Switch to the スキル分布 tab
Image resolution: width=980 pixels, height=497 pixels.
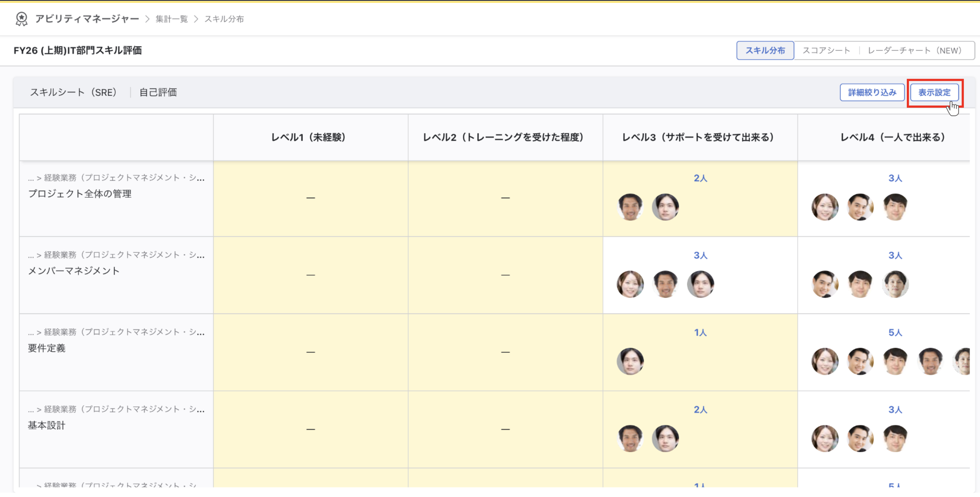[x=765, y=50]
